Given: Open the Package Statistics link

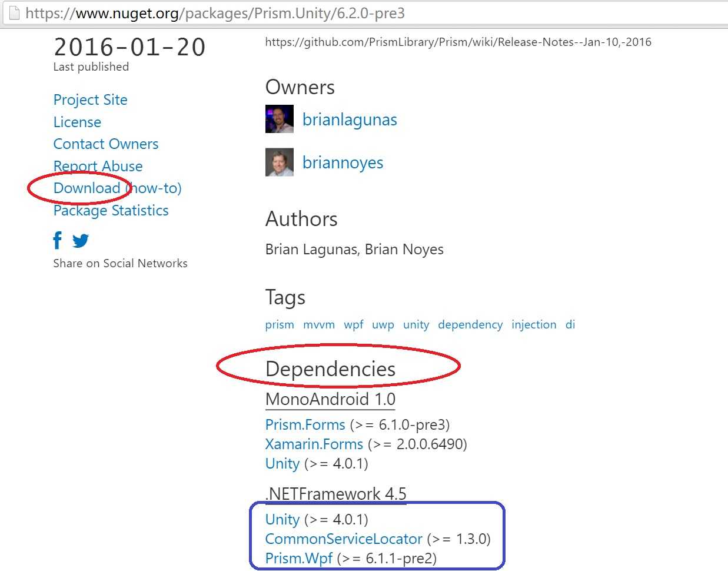Looking at the screenshot, I should tap(111, 210).
